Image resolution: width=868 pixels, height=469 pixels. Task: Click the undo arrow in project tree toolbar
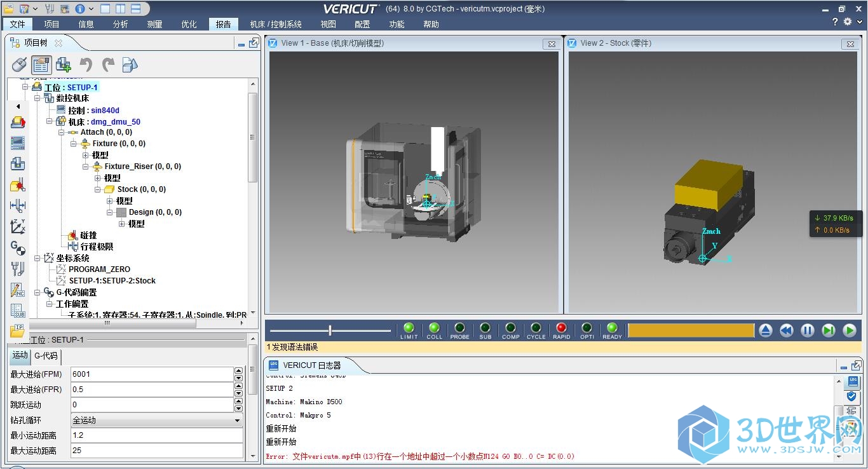click(86, 64)
